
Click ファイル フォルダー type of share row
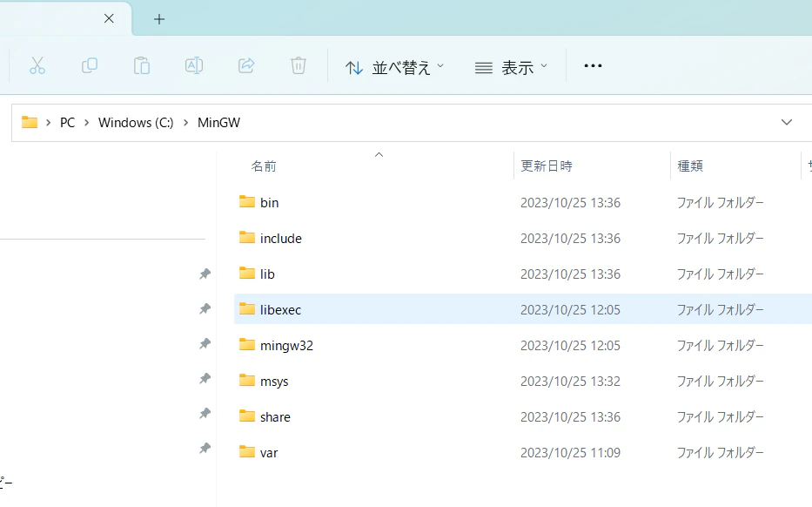click(x=721, y=417)
